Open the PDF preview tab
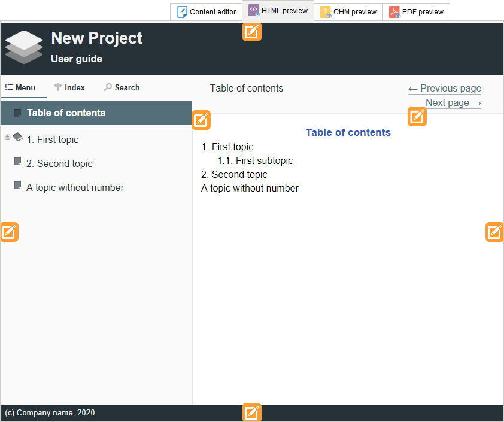This screenshot has width=504, height=422. (x=416, y=12)
